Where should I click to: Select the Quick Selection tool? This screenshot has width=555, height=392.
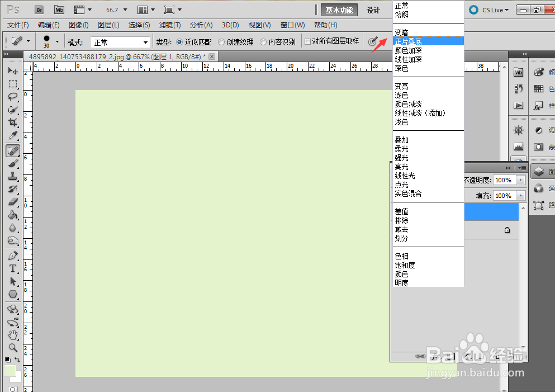click(x=13, y=110)
